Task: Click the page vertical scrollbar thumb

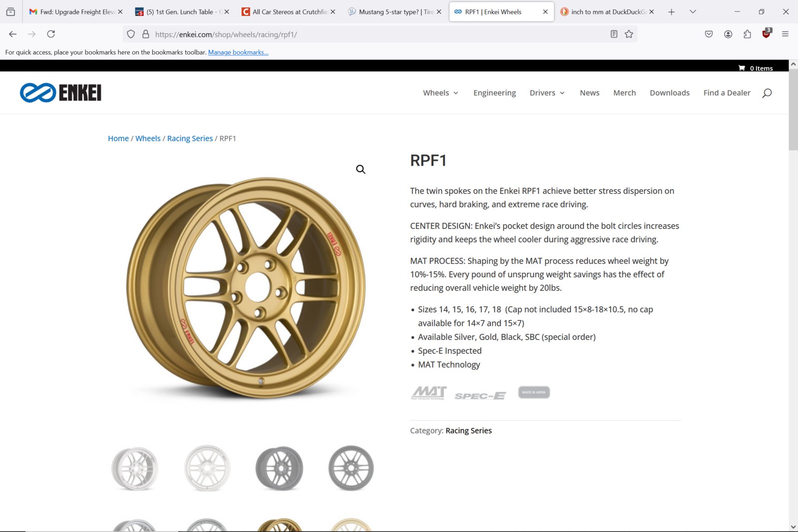Action: 793,109
